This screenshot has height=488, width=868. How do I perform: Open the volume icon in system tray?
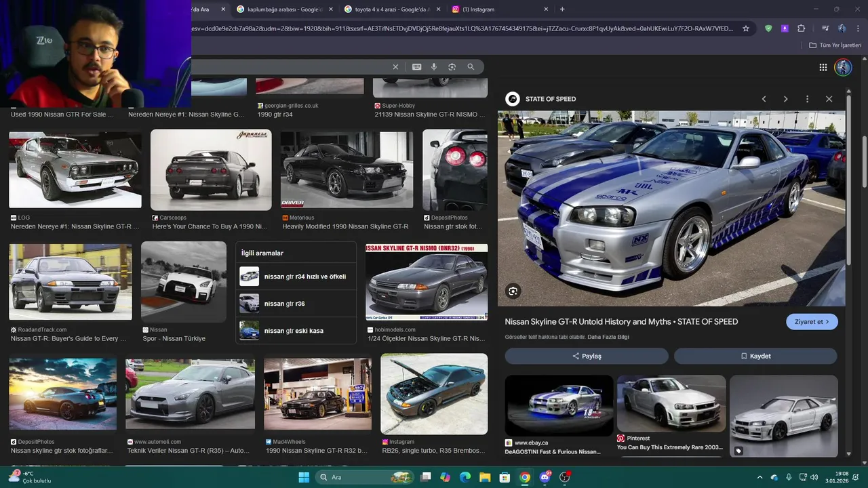click(814, 477)
